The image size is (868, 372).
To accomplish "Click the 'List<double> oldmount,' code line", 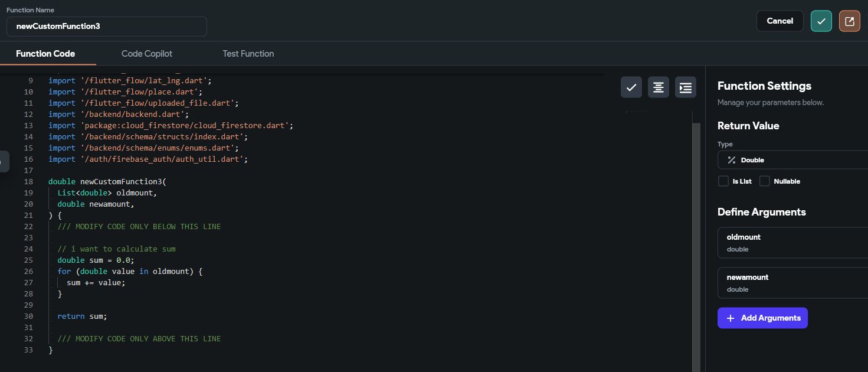I will pyautogui.click(x=107, y=192).
